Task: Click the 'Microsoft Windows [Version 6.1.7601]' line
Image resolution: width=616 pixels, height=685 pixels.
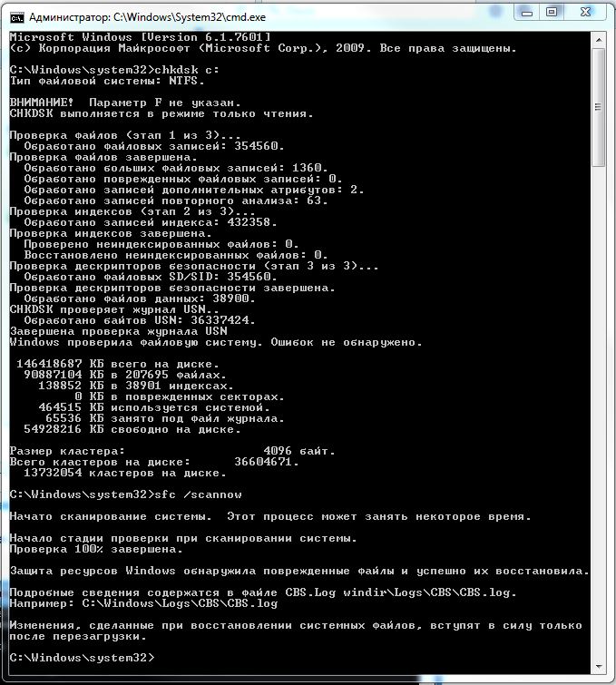Action: pyautogui.click(x=141, y=37)
